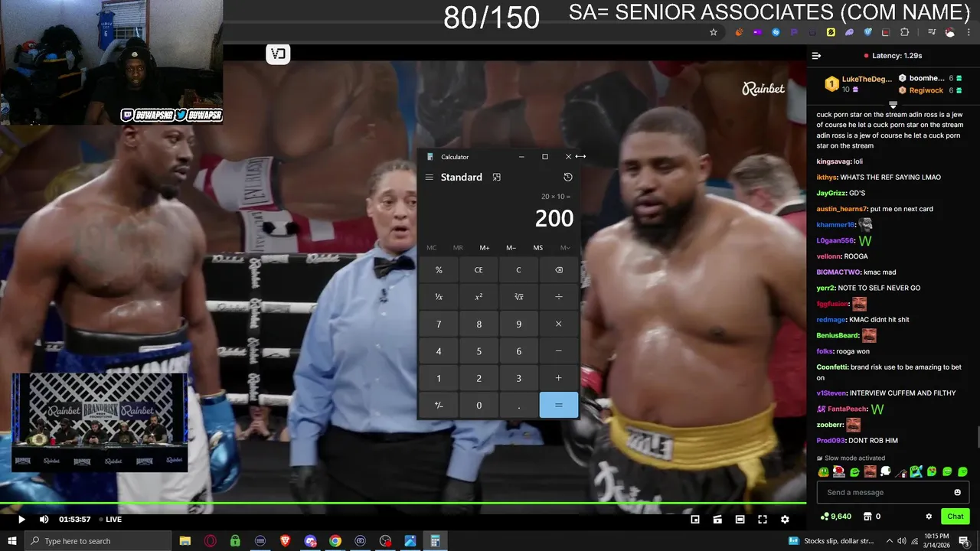This screenshot has width=980, height=551.
Task: Open the stream player settings gear
Action: coord(785,520)
